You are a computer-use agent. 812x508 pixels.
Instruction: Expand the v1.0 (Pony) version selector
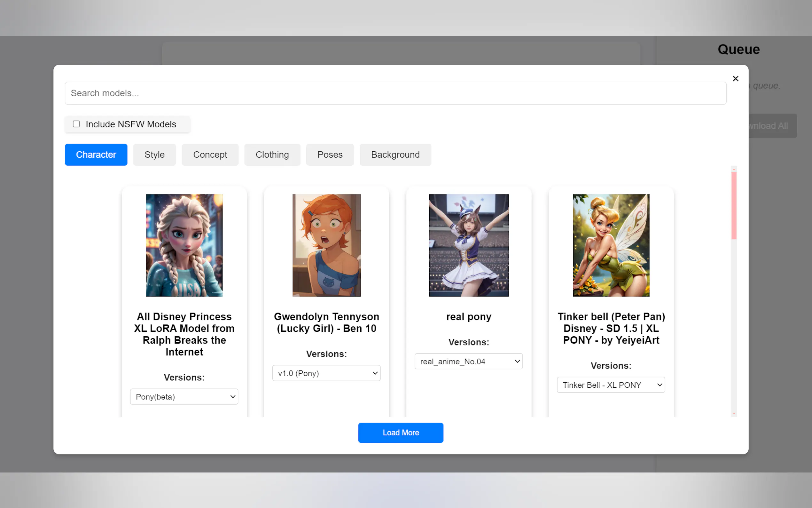326,373
